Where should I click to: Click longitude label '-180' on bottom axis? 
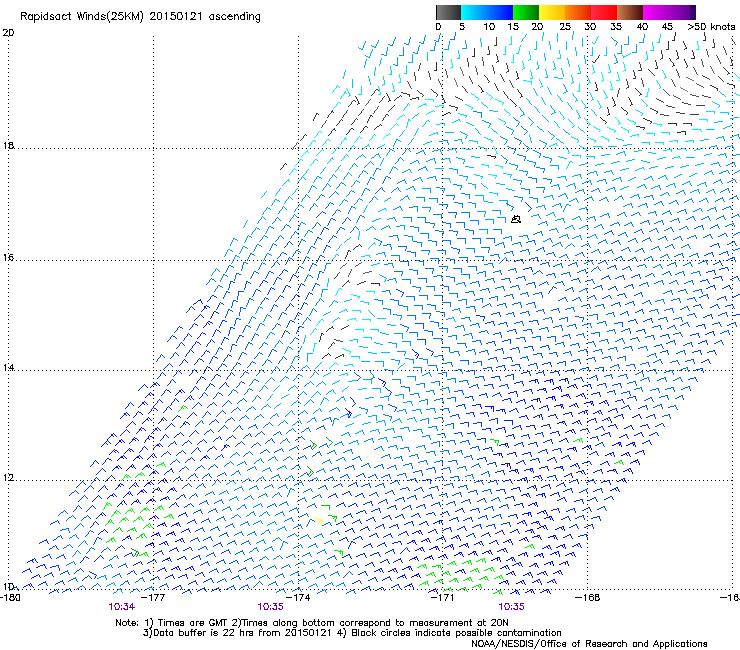11,598
